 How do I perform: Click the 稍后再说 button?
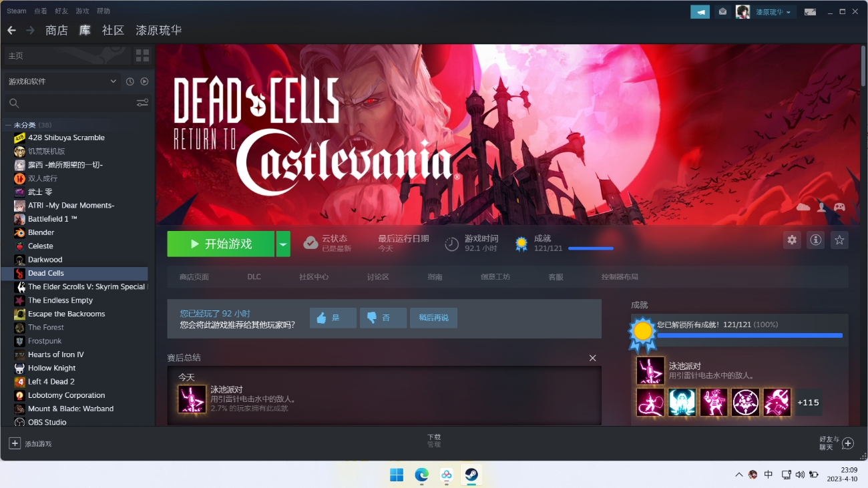pyautogui.click(x=434, y=318)
